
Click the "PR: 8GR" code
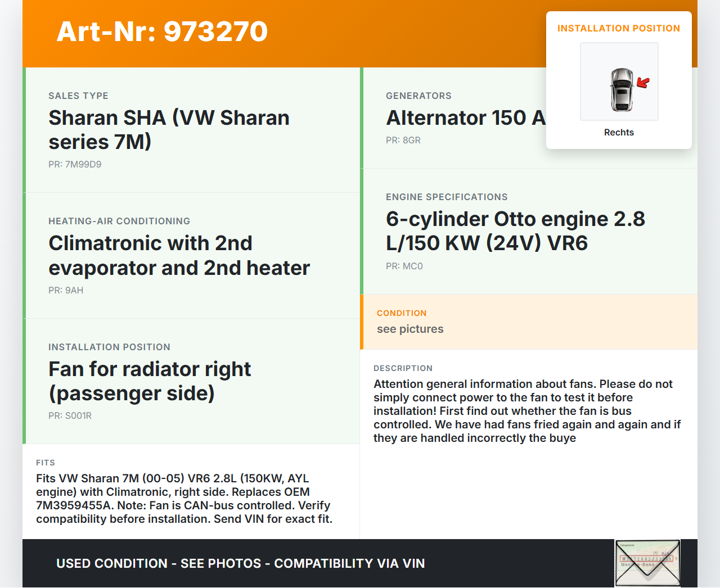click(403, 141)
